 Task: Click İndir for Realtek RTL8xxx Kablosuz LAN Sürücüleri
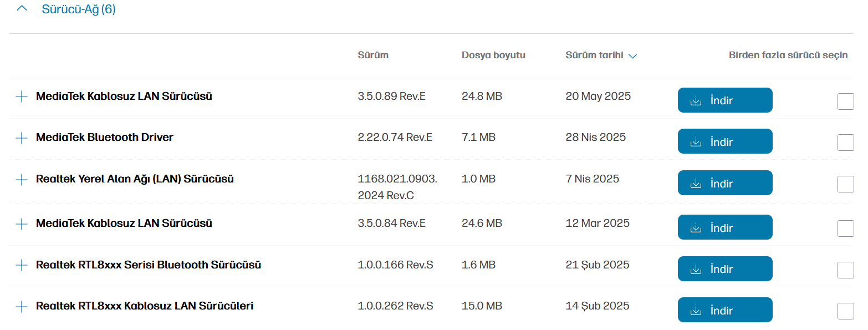[x=725, y=310]
